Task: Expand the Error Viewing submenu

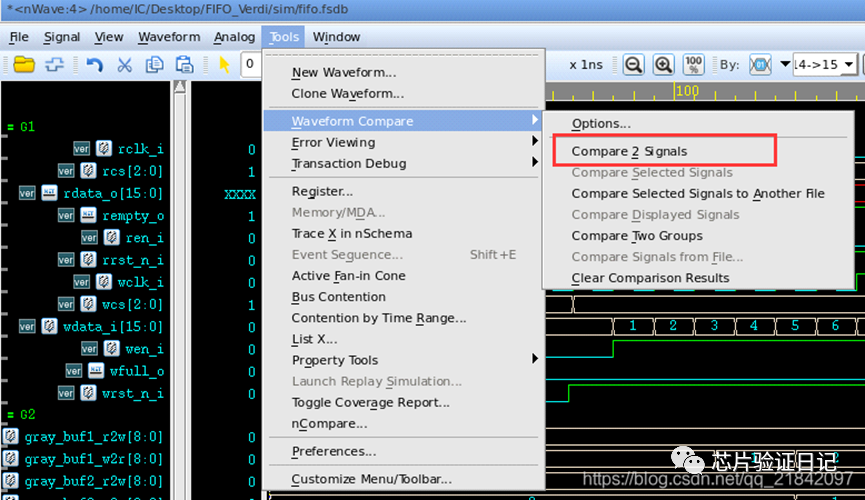Action: point(534,141)
